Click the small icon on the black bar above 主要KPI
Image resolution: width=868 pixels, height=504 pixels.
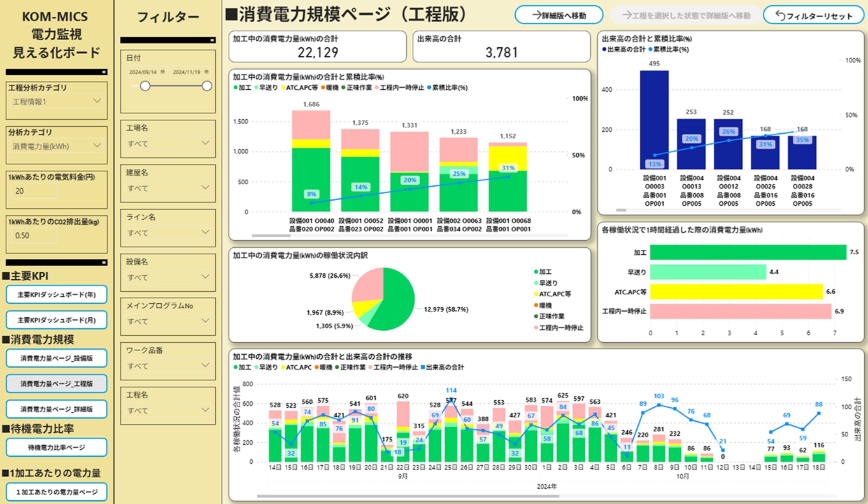pyautogui.click(x=104, y=263)
